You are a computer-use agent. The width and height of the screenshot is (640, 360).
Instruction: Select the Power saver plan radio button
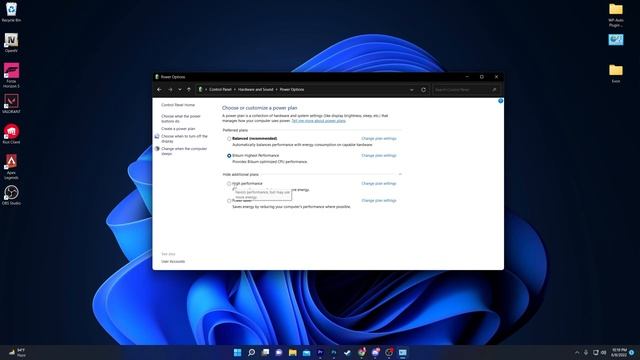[229, 201]
